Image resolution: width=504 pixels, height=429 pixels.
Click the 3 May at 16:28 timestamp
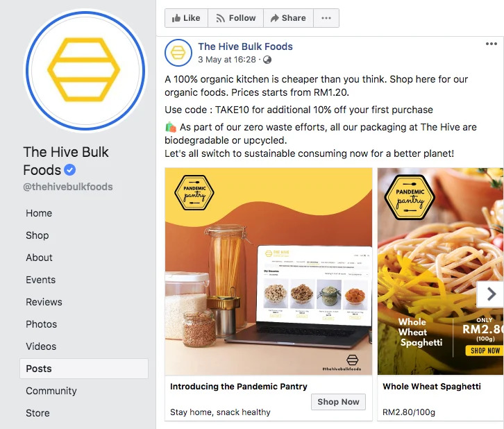(227, 60)
